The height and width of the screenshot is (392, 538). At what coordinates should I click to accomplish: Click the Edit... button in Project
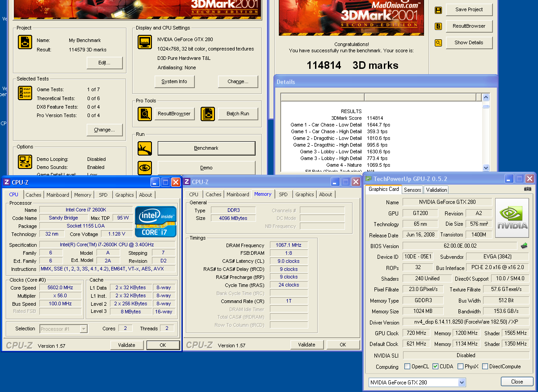[105, 63]
